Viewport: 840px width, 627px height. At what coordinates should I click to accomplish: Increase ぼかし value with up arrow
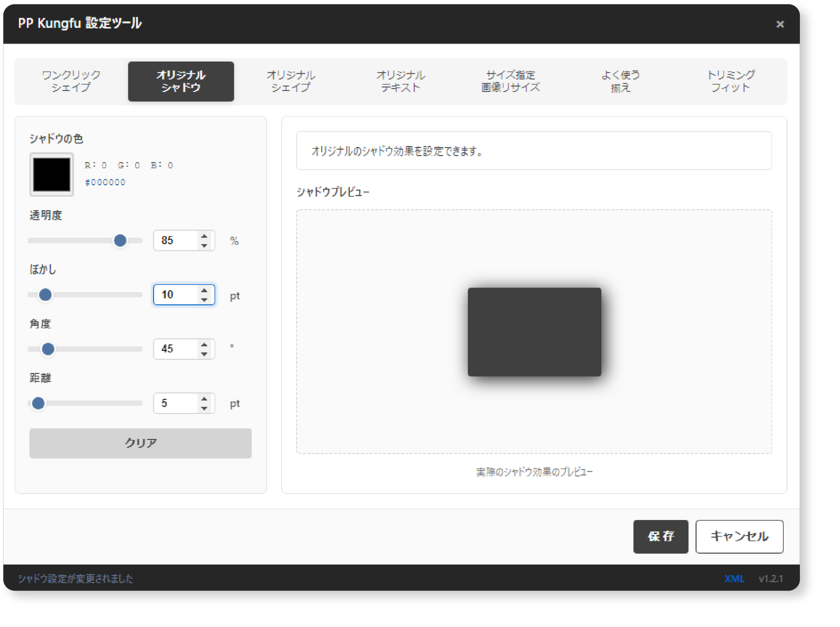[x=204, y=290]
